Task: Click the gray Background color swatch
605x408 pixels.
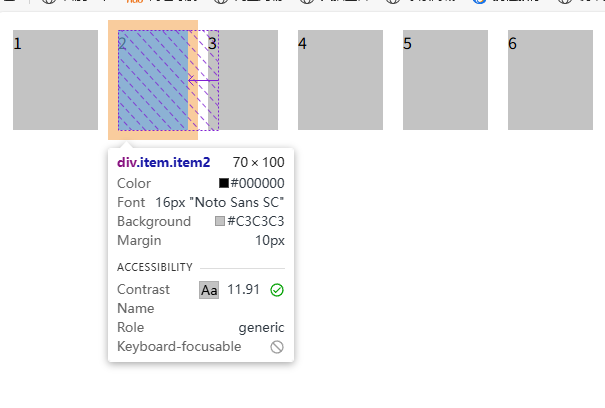Action: pyautogui.click(x=220, y=222)
